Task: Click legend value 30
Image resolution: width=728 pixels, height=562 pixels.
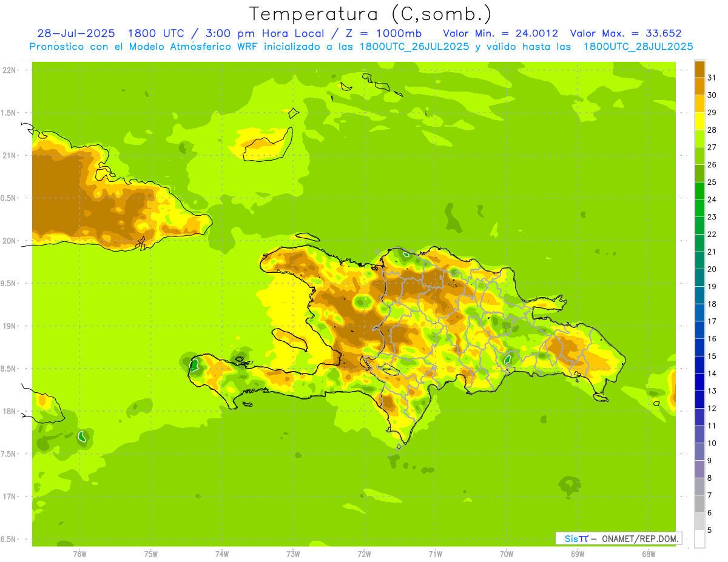Action: 712,95
